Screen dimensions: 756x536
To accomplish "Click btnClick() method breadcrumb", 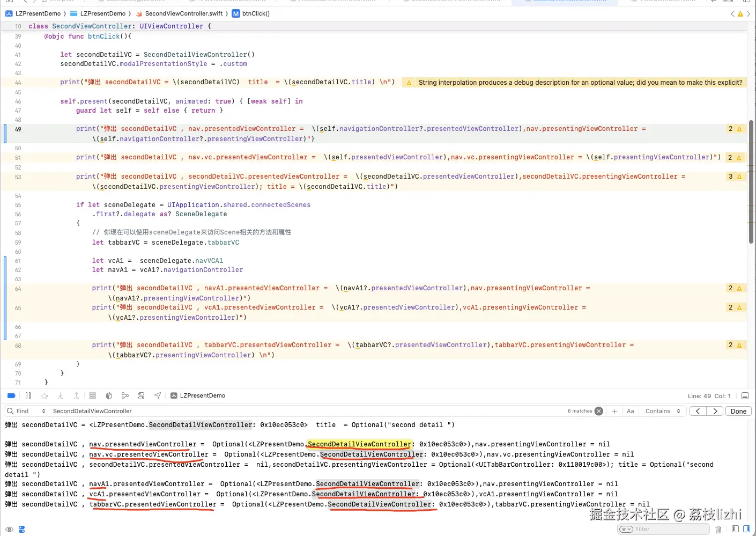I will [x=251, y=13].
